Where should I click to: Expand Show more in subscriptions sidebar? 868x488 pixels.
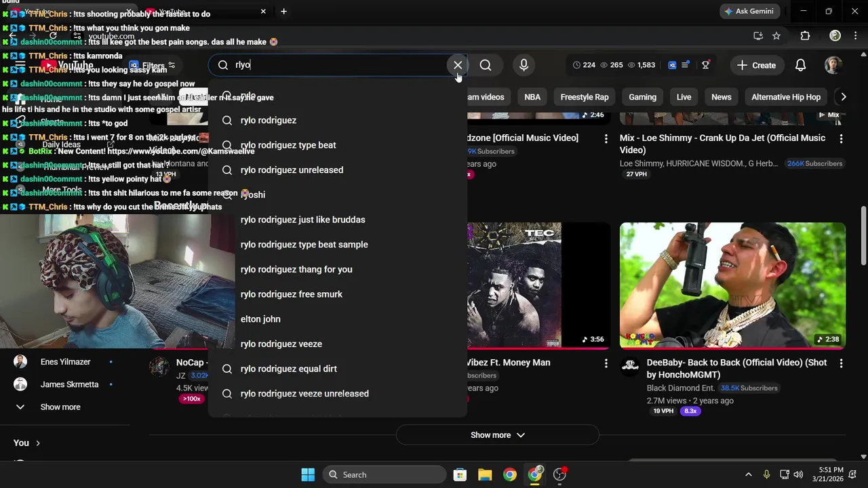point(60,407)
